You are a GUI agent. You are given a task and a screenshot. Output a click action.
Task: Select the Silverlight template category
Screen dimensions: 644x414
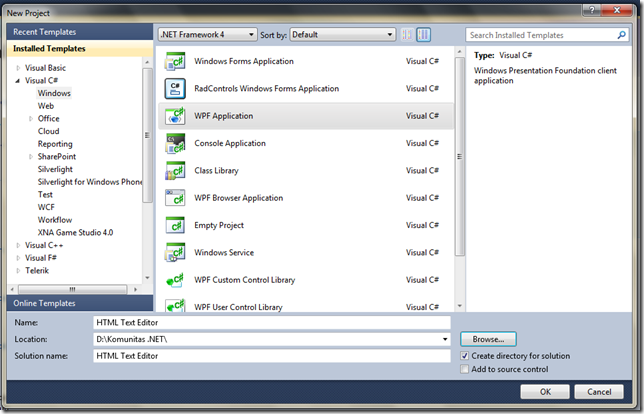(55, 169)
